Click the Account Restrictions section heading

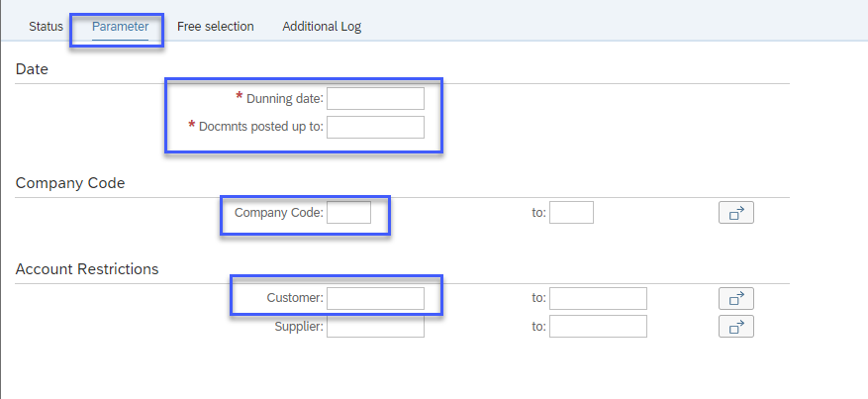(x=87, y=269)
